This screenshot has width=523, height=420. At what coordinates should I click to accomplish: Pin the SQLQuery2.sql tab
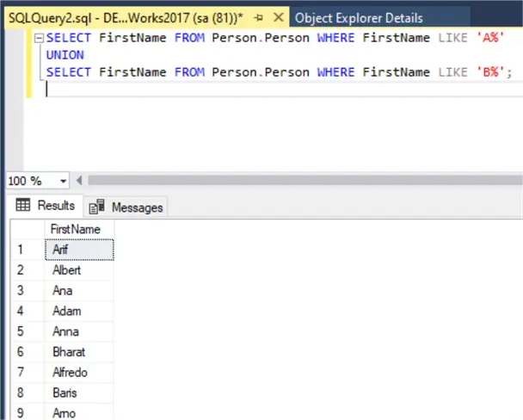259,18
